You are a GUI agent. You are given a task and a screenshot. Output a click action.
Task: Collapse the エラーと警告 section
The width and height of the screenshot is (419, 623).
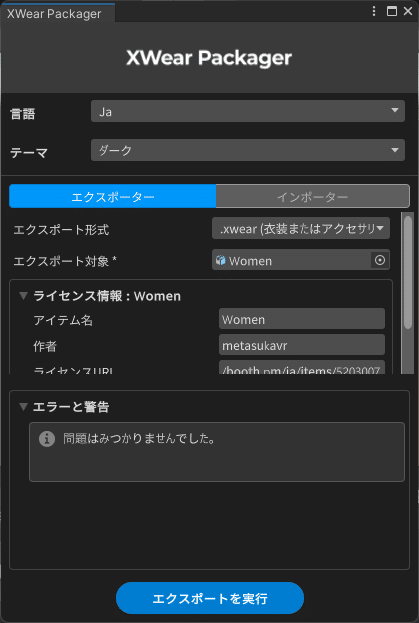pos(23,406)
